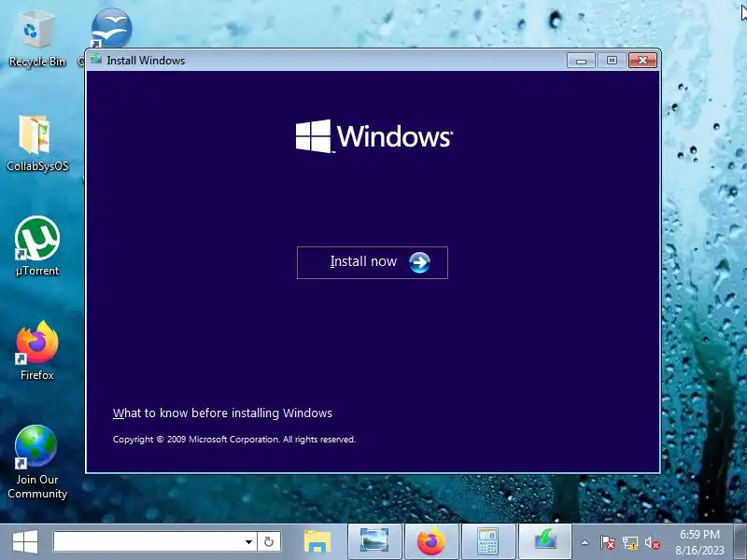Open the partially hidden OpenOffice desktop shortcut
747x560 pixels.
(x=110, y=29)
